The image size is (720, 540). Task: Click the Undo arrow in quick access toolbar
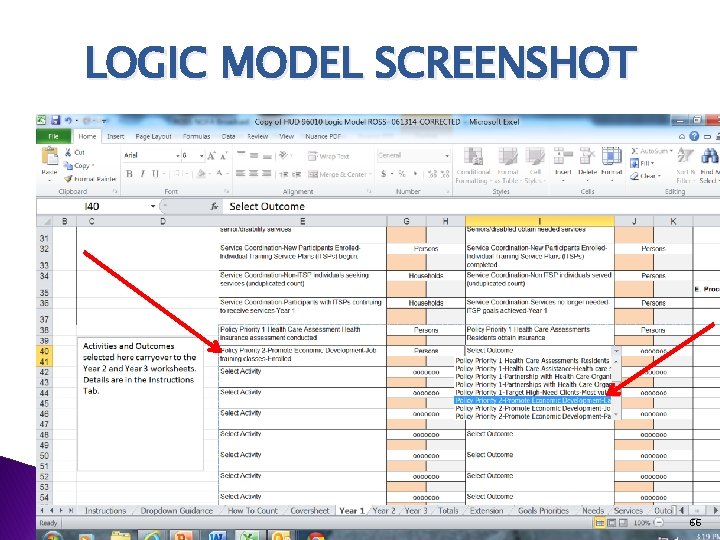[68, 121]
